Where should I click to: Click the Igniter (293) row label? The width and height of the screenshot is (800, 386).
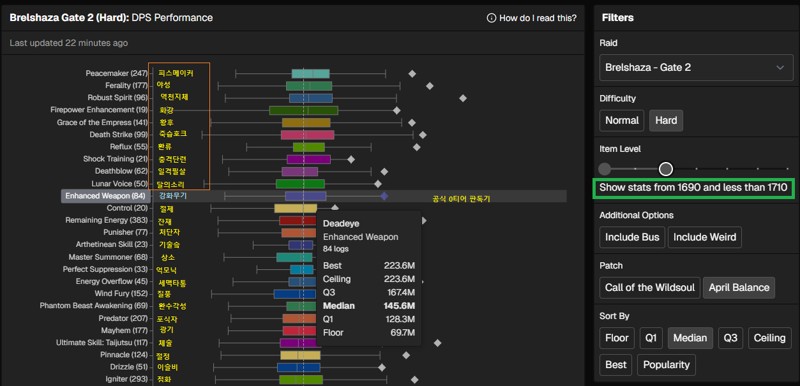[x=127, y=379]
